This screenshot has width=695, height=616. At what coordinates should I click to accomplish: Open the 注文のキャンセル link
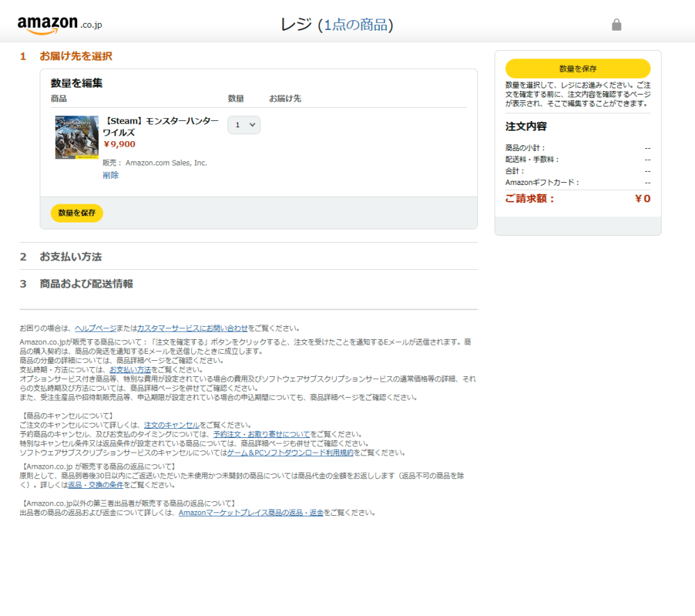pos(172,425)
